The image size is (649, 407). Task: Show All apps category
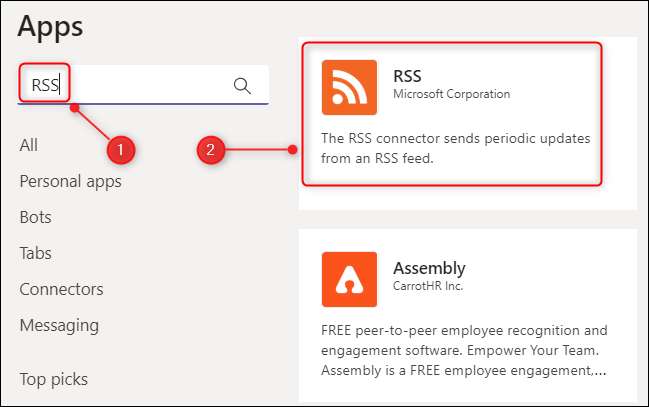29,145
